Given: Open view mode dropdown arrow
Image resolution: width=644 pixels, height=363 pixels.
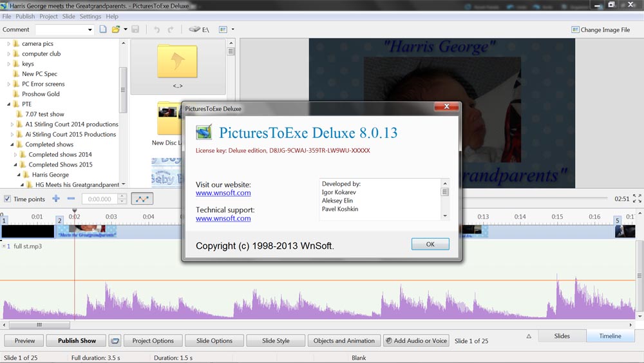Looking at the screenshot, I should 233,30.
